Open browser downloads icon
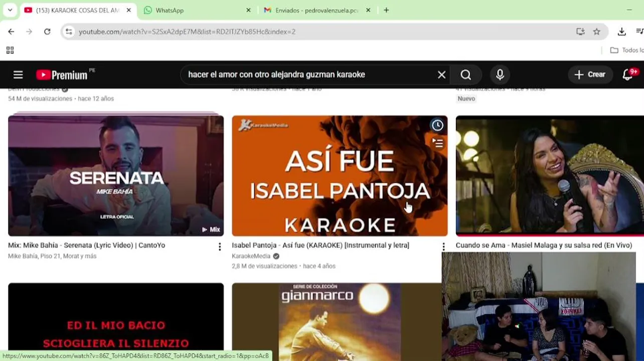The height and width of the screenshot is (361, 644). point(621,32)
